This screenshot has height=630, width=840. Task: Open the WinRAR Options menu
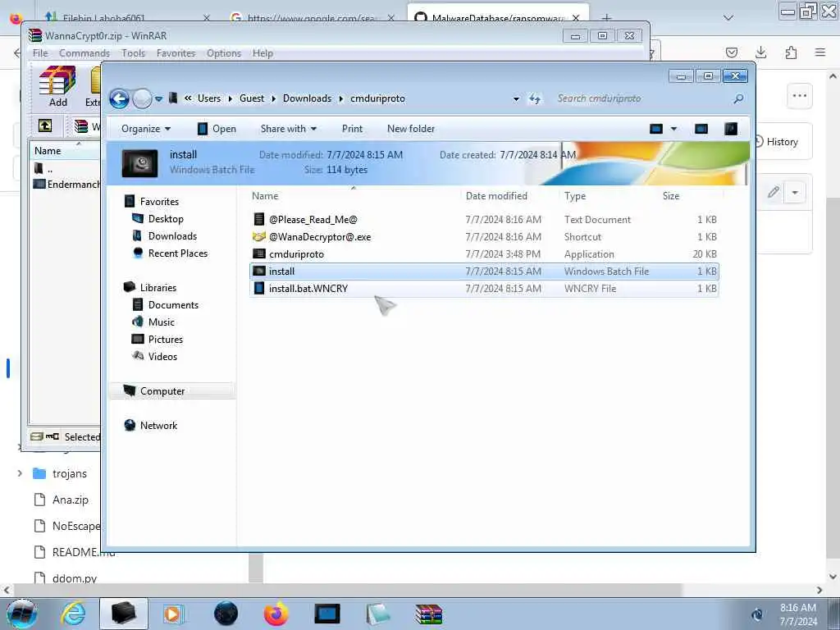(x=223, y=53)
